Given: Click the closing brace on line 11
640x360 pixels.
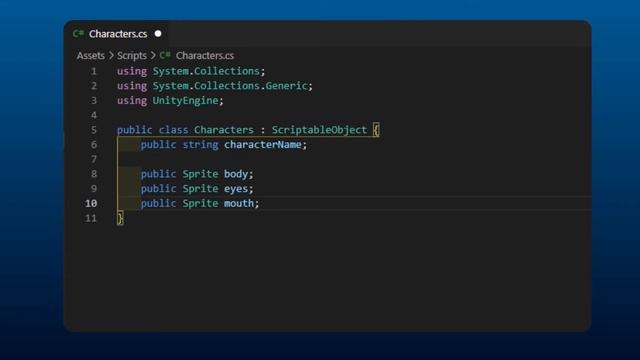Looking at the screenshot, I should tap(120, 218).
